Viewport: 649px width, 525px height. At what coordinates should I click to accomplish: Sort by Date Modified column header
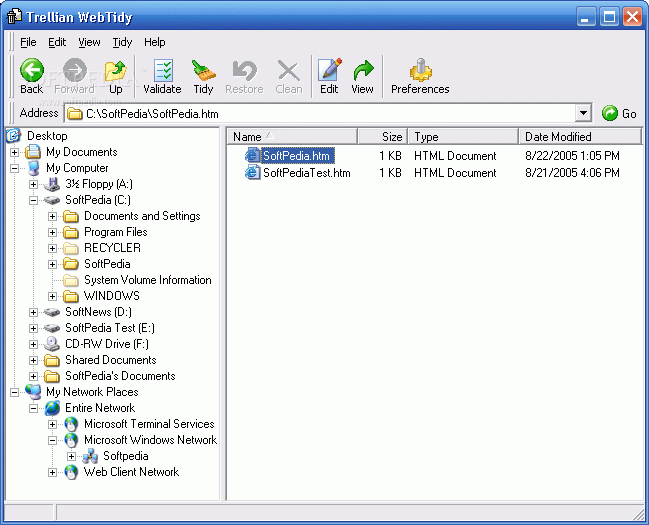pos(580,136)
